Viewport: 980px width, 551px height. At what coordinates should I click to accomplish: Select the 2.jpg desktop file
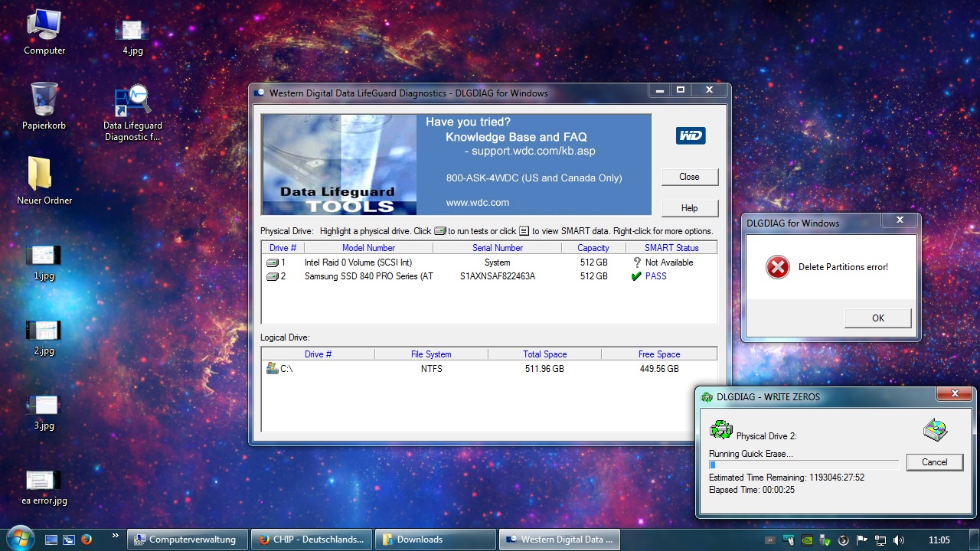coord(44,337)
